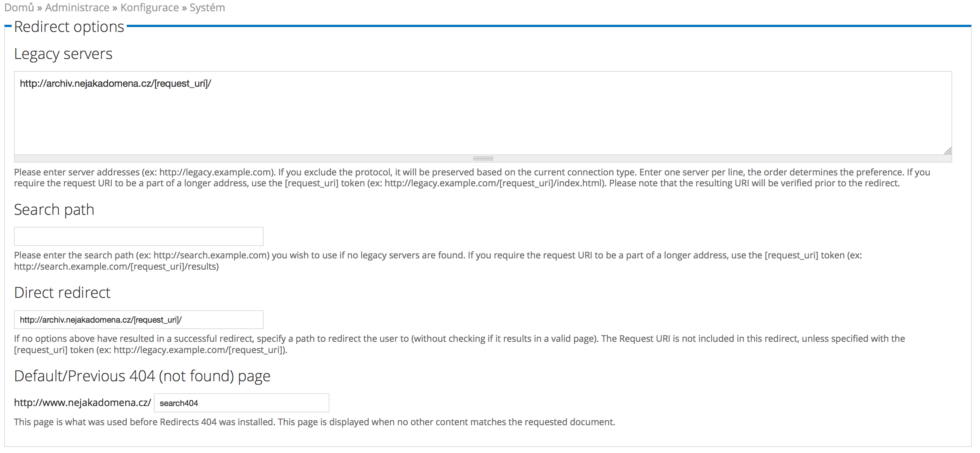The height and width of the screenshot is (453, 980).
Task: Click the Legacy servers field label
Action: point(63,54)
